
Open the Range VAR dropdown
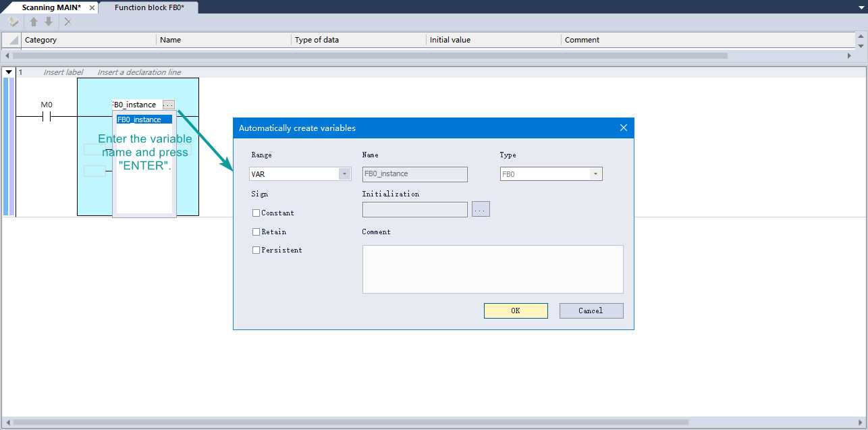click(345, 174)
